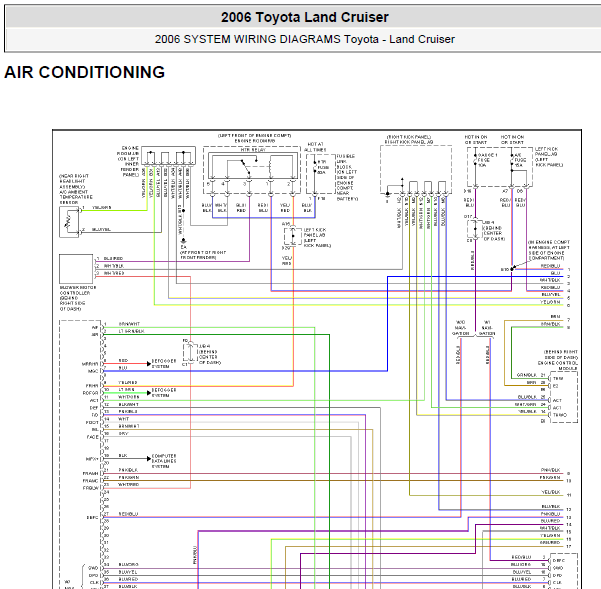Click the S10 splice junction dot

pyautogui.click(x=512, y=269)
